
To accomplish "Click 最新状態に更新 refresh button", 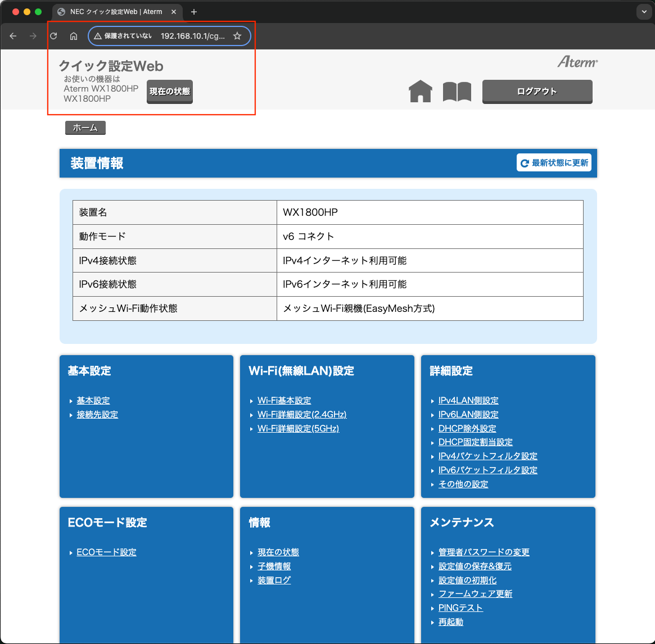I will point(554,162).
